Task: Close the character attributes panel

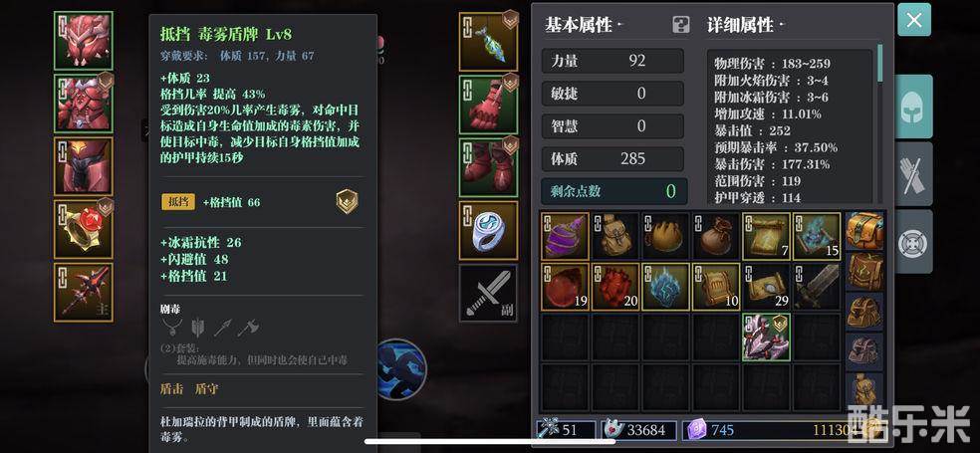Action: [x=914, y=20]
